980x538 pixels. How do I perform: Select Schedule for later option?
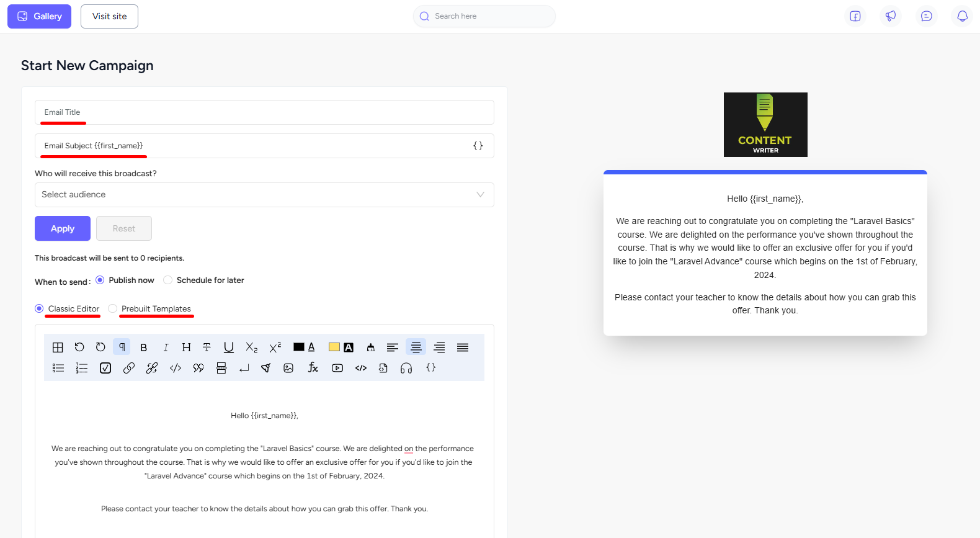click(x=204, y=280)
